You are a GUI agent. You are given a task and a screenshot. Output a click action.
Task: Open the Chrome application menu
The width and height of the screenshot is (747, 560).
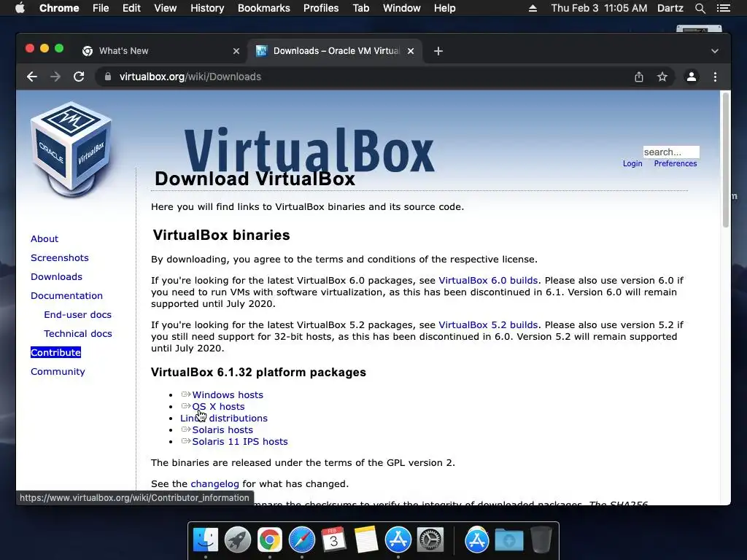pyautogui.click(x=59, y=8)
